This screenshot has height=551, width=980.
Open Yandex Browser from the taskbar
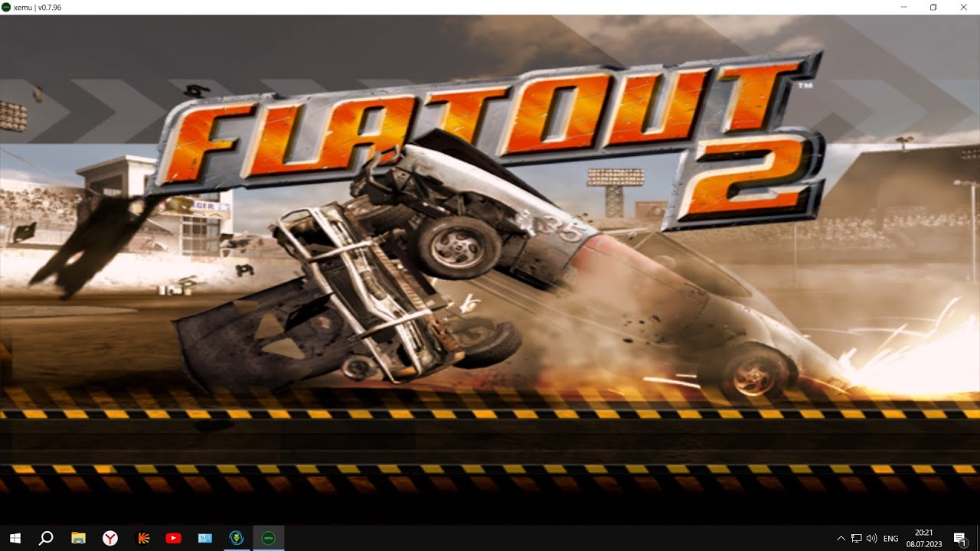(110, 538)
